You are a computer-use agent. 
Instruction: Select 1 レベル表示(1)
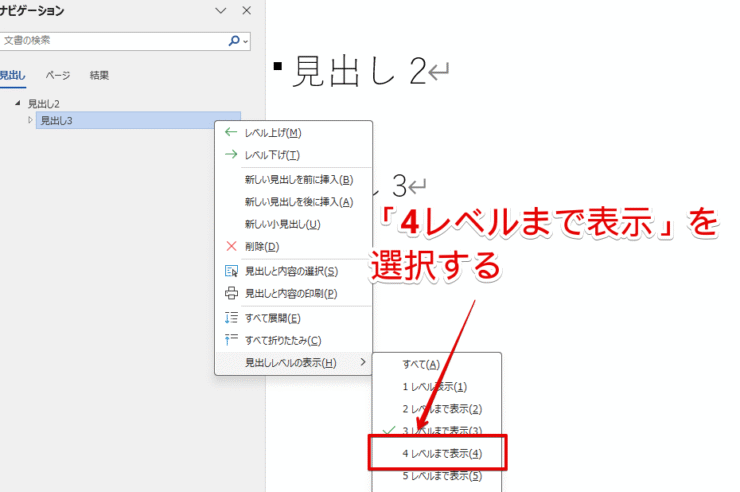437,387
